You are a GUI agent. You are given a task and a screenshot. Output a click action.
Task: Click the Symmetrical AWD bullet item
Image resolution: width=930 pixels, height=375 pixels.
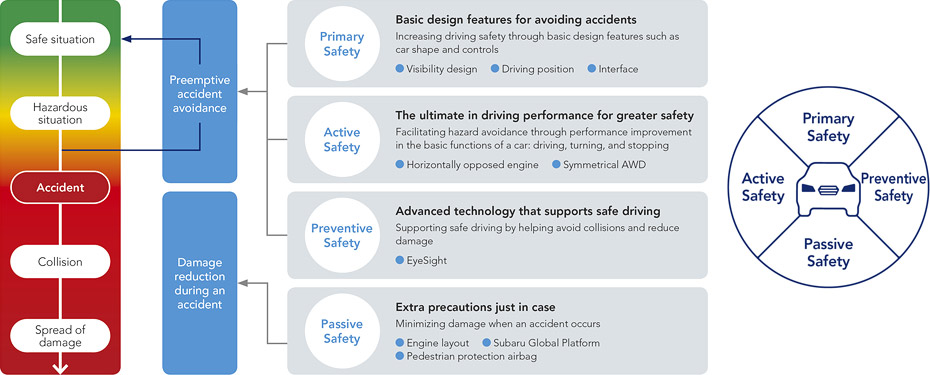(599, 164)
